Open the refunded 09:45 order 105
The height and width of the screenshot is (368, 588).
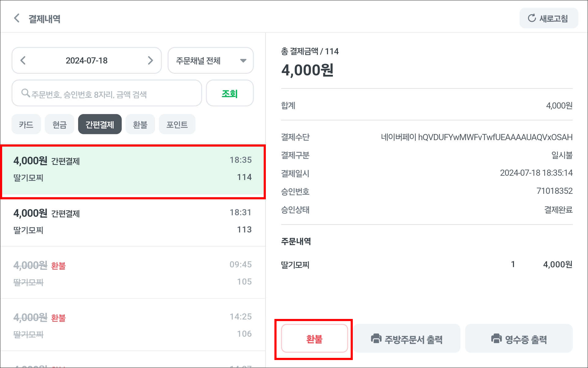coord(132,273)
